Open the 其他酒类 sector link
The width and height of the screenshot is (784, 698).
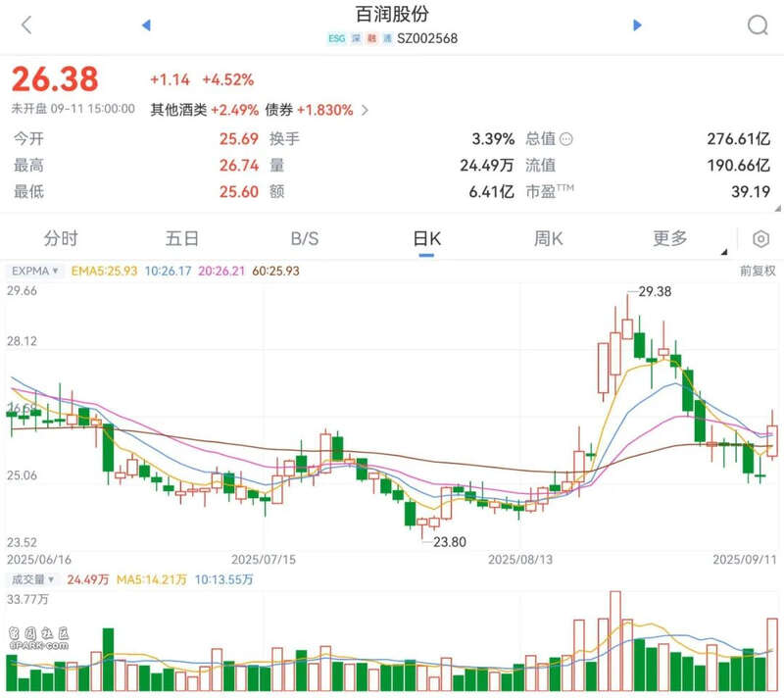coord(178,110)
